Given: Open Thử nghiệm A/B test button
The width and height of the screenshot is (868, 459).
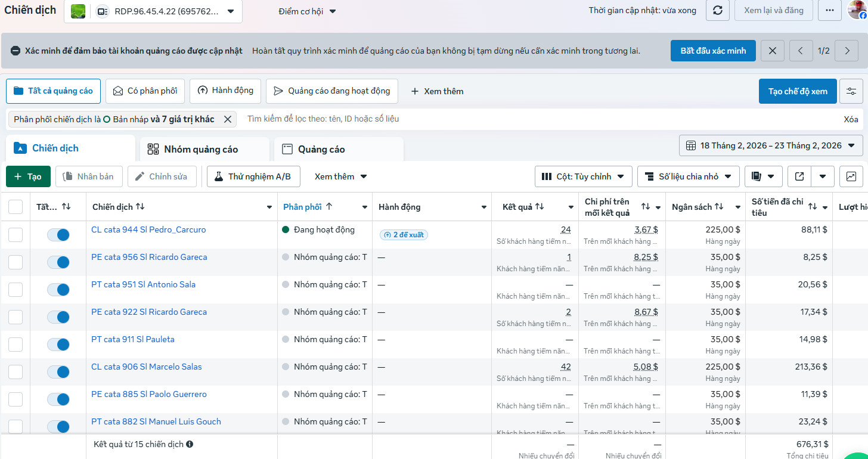Looking at the screenshot, I should [253, 176].
